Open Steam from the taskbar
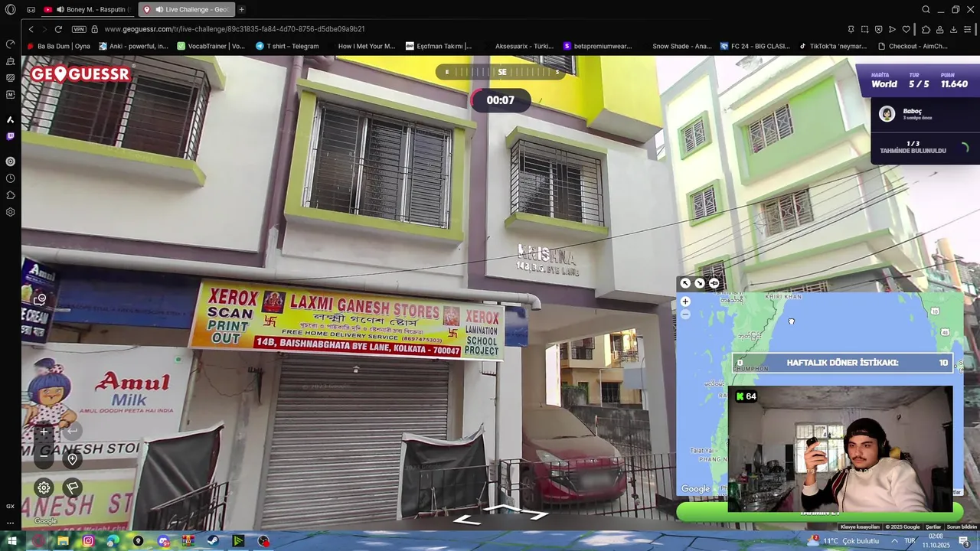 pos(213,541)
